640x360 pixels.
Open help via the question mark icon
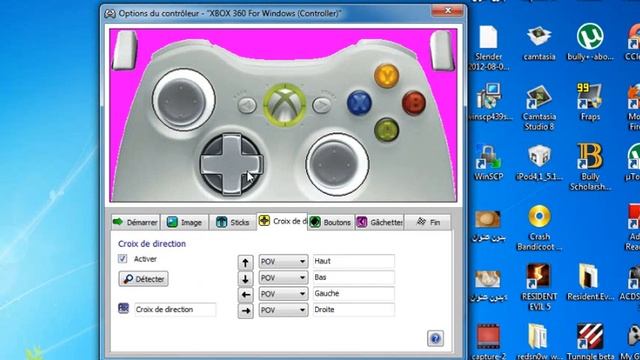(435, 338)
